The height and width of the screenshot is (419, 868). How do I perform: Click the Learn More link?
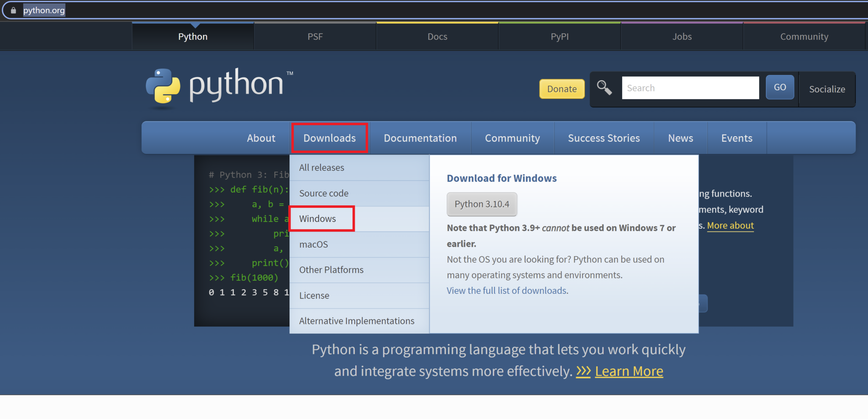tap(629, 371)
